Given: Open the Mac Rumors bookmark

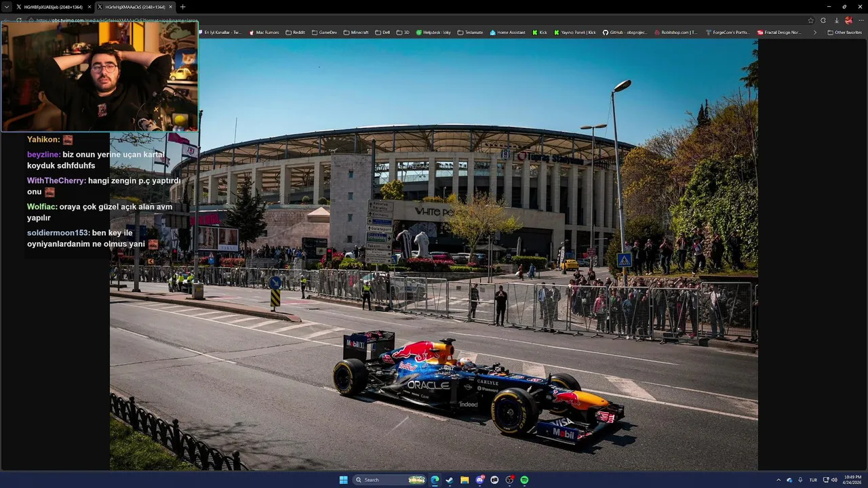Looking at the screenshot, I should click(x=264, y=33).
